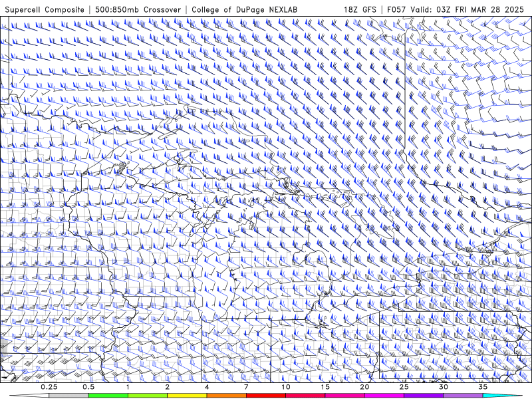Click 'College of DuPage NEXLAB' header text
The width and height of the screenshot is (532, 399).
click(x=244, y=9)
